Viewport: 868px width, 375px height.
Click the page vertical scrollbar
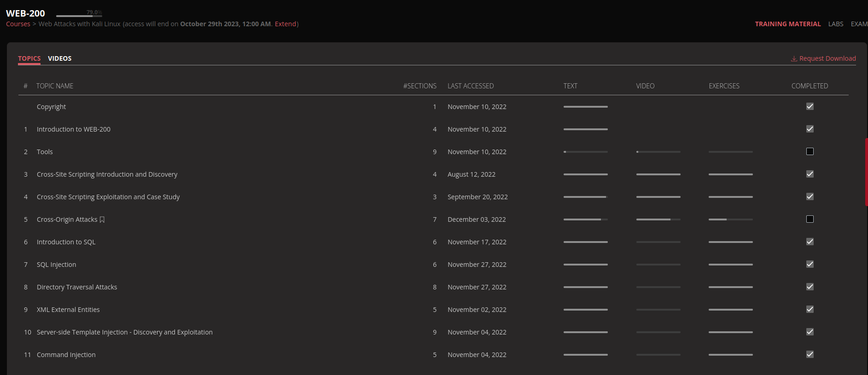[x=866, y=172]
